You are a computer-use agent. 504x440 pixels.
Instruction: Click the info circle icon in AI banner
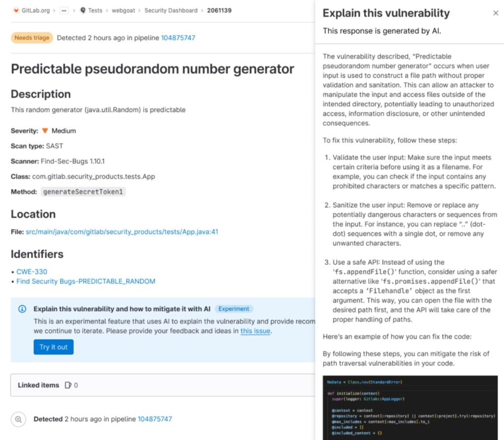pyautogui.click(x=22, y=309)
